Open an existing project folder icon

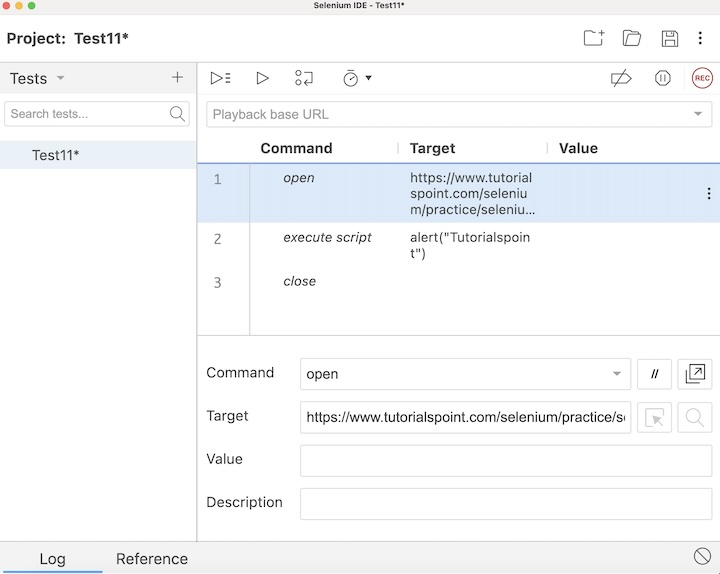pos(632,38)
